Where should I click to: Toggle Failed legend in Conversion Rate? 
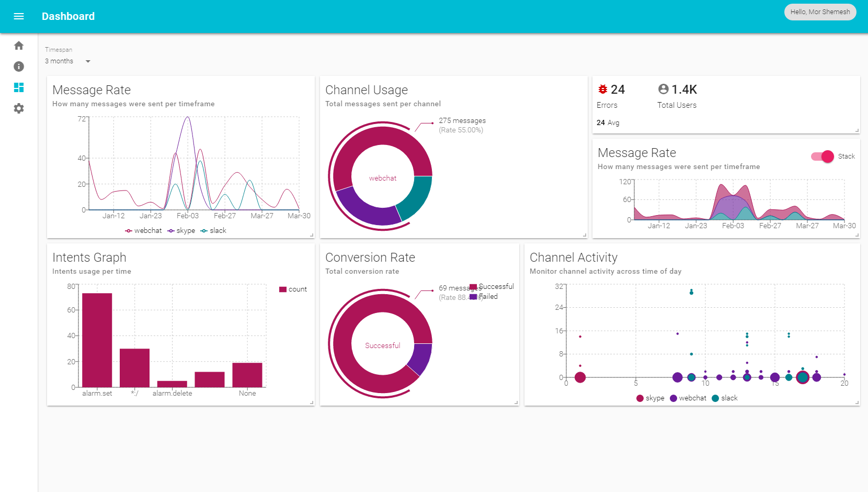click(x=484, y=297)
